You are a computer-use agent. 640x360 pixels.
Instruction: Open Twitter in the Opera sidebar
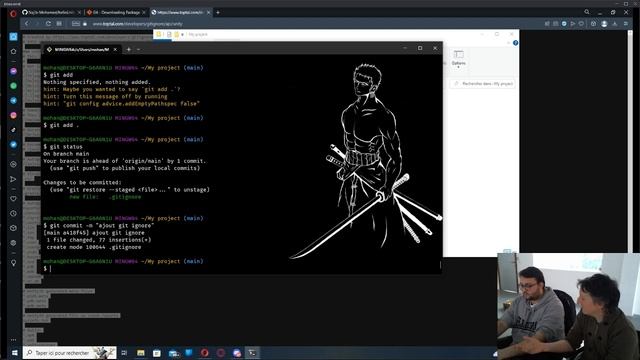point(13,144)
